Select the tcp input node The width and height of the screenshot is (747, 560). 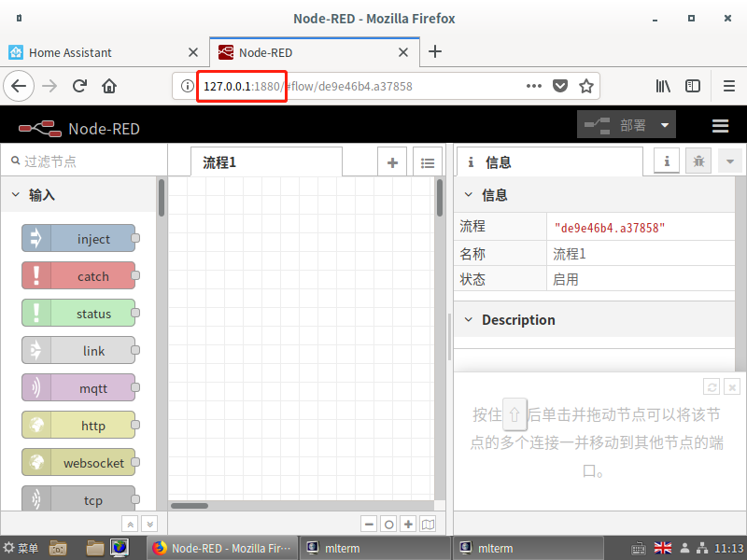click(79, 498)
